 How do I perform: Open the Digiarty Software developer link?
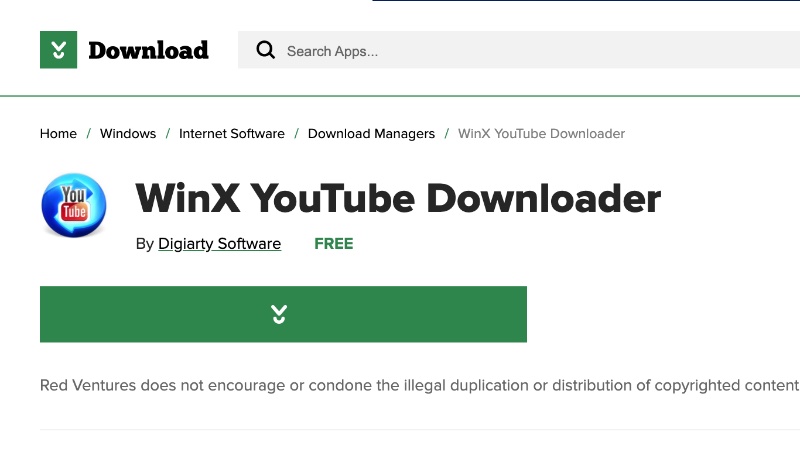[219, 244]
